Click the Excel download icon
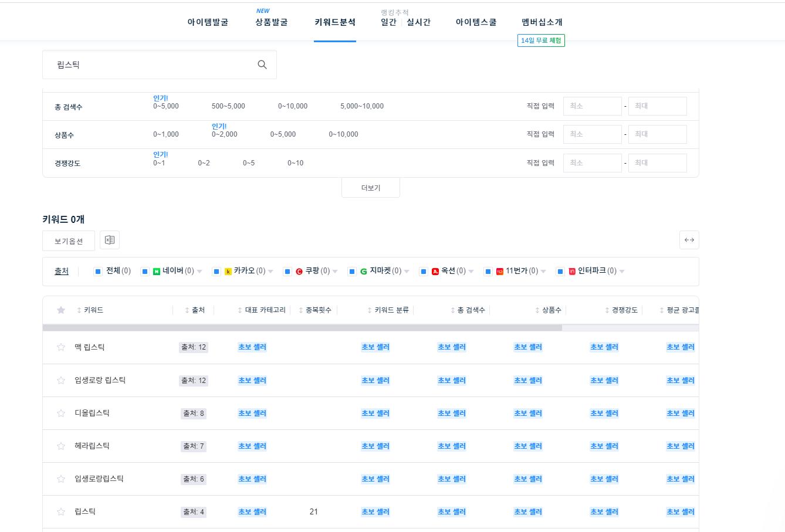 110,240
